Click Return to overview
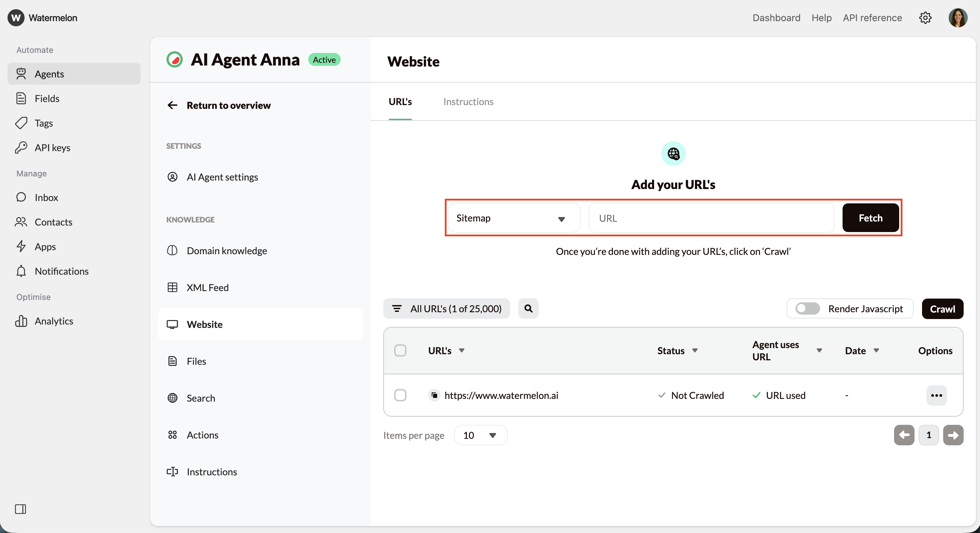The height and width of the screenshot is (533, 980). [228, 105]
